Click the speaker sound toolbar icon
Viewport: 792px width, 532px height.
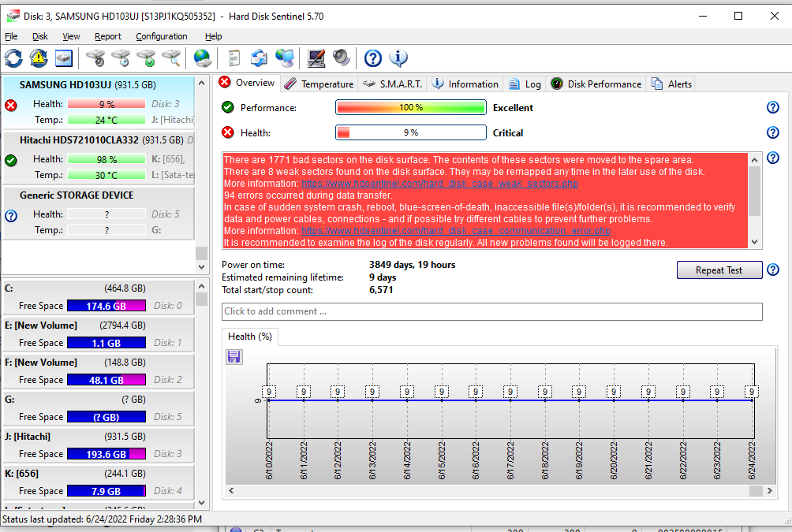(x=342, y=58)
